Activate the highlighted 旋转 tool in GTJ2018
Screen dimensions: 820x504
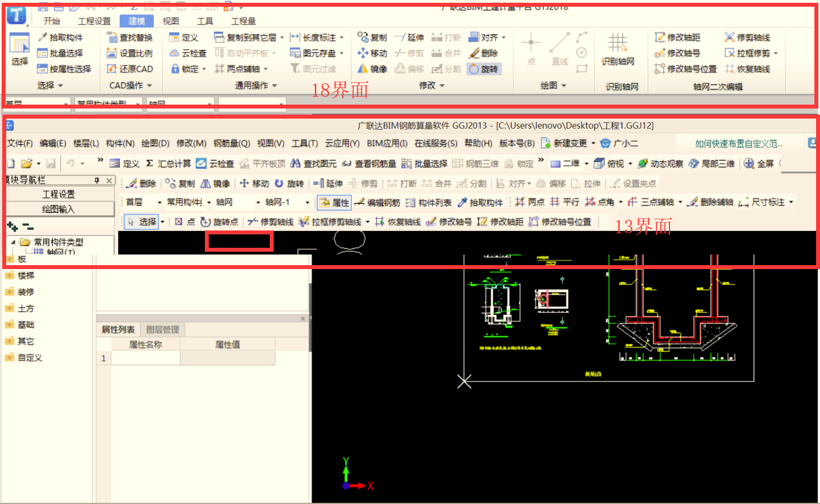pos(484,69)
